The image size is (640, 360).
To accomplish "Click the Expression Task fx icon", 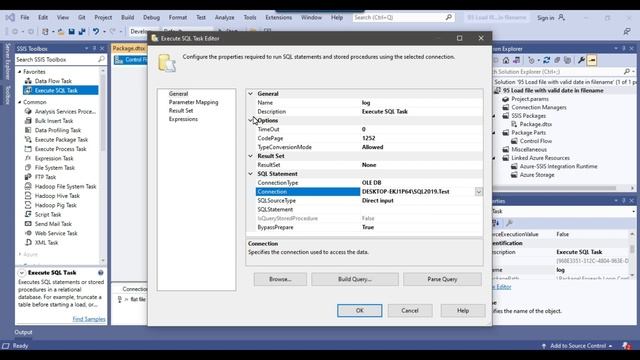I will [x=28, y=158].
